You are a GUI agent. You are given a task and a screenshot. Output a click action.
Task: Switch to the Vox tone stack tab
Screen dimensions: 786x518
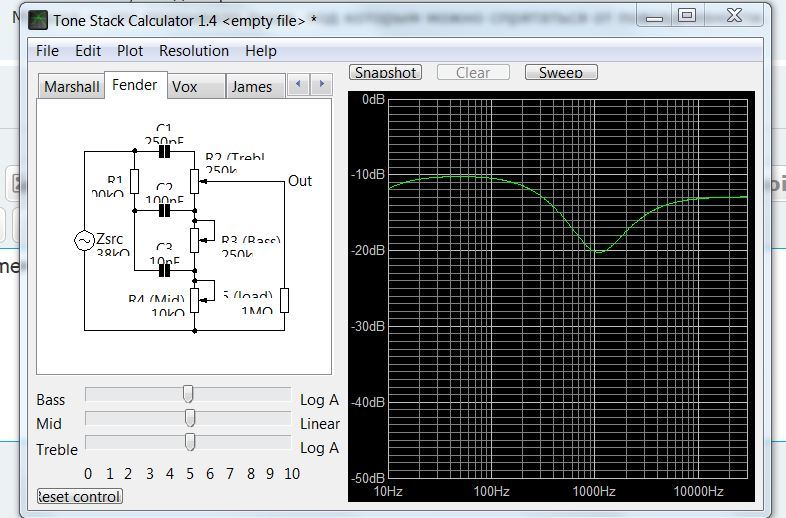185,87
